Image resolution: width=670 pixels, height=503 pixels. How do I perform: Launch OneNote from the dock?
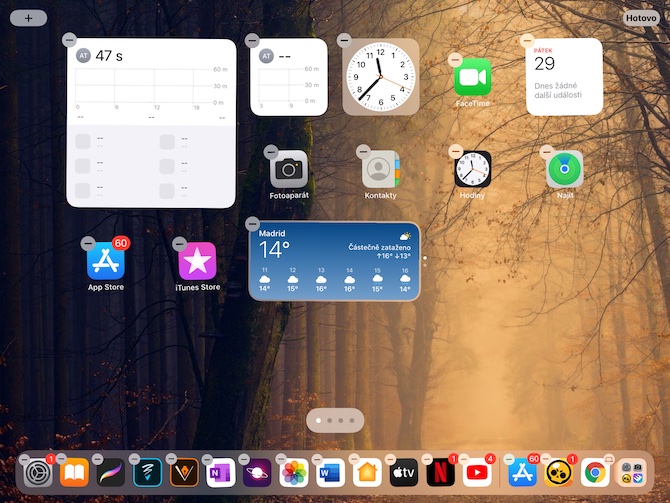point(220,473)
